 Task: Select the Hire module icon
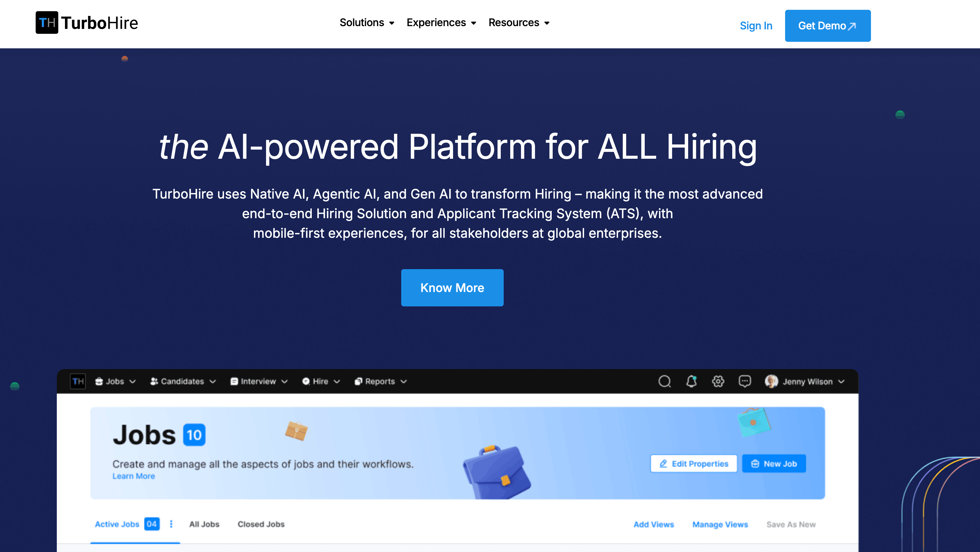point(306,381)
